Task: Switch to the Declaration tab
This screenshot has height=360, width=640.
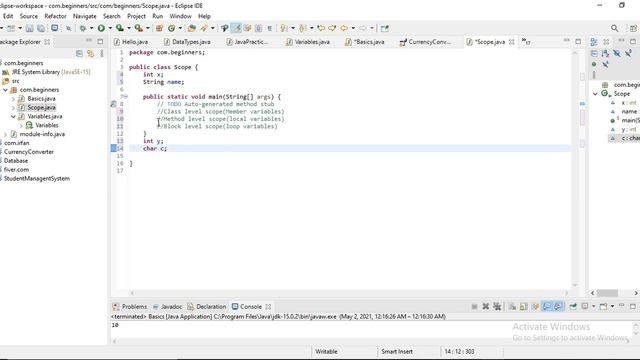Action: 207,307
